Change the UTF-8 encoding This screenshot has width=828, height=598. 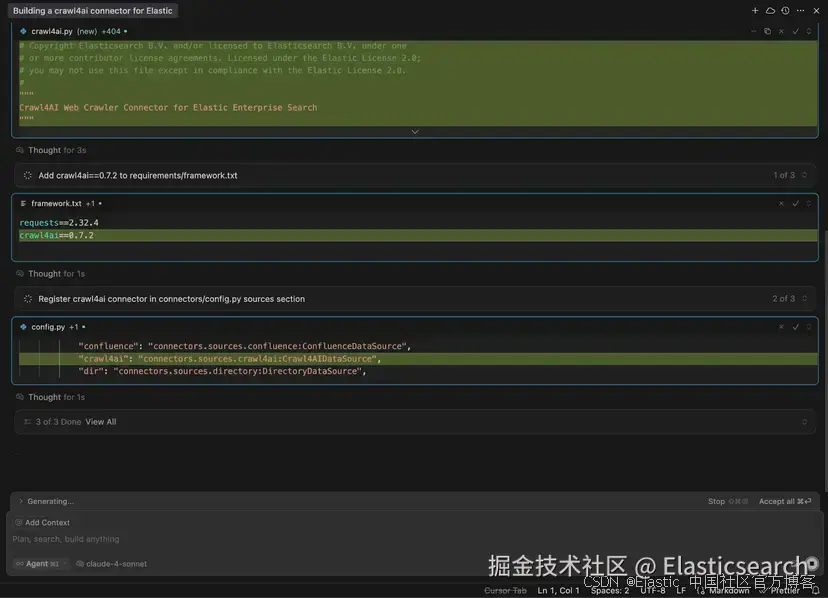(653, 590)
